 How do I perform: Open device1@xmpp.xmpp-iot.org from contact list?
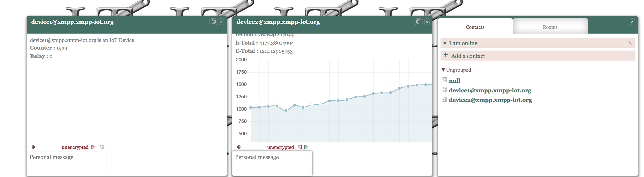tap(490, 90)
